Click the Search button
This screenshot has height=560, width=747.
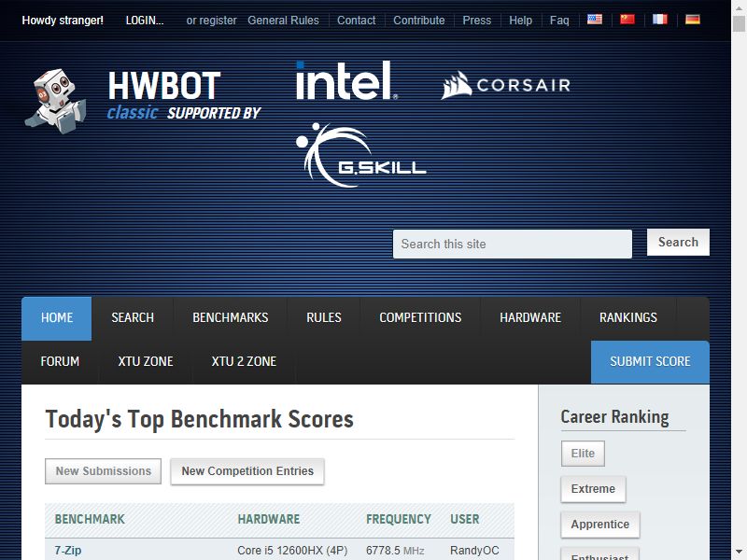[678, 242]
